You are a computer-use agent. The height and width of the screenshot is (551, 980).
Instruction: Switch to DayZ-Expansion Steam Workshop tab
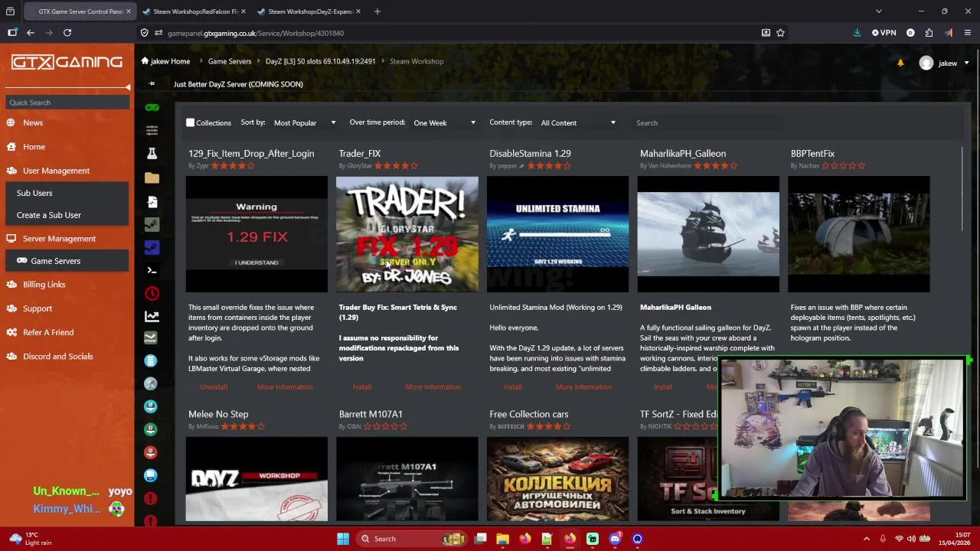tap(309, 11)
